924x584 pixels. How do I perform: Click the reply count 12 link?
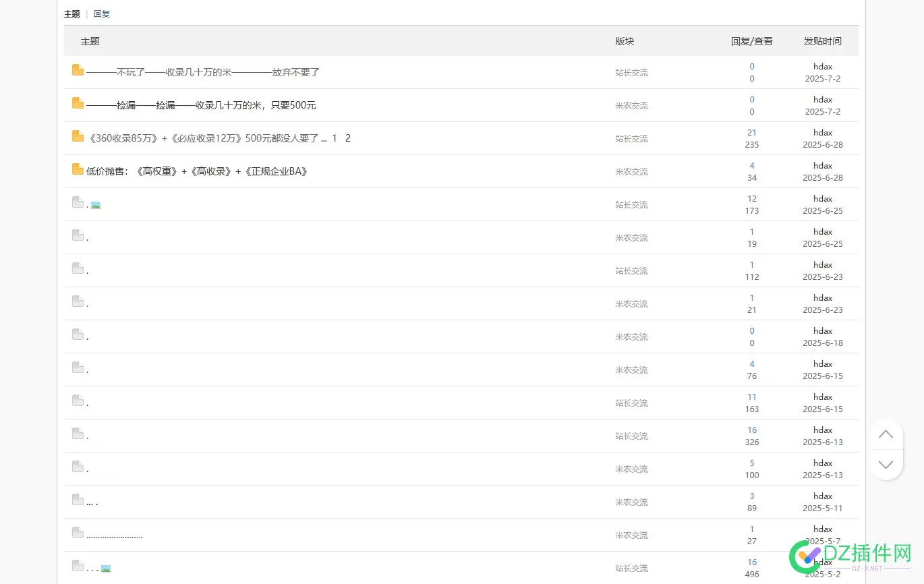coord(751,198)
